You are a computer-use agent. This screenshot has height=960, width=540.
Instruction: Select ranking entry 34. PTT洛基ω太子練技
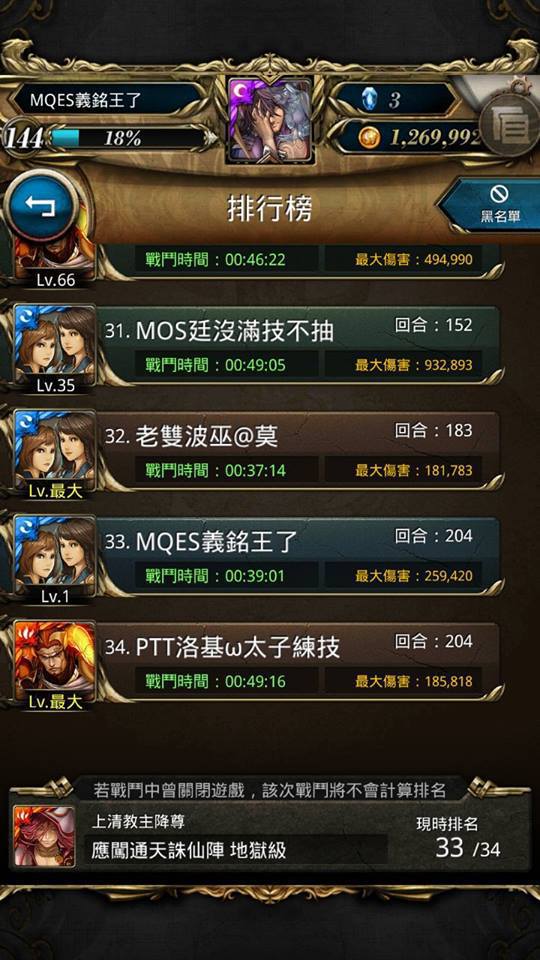[x=300, y=662]
